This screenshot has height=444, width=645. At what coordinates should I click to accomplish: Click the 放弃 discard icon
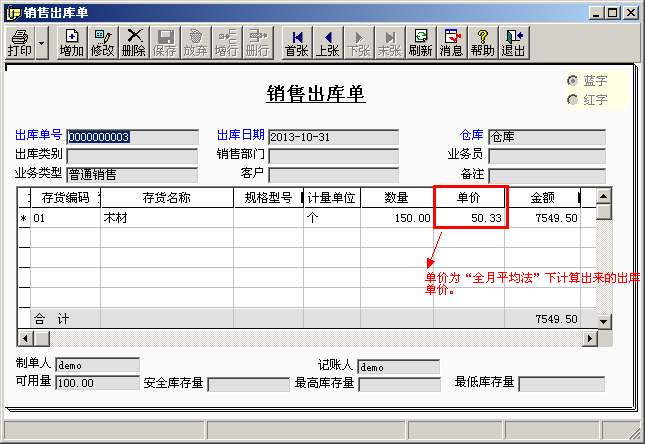click(195, 43)
